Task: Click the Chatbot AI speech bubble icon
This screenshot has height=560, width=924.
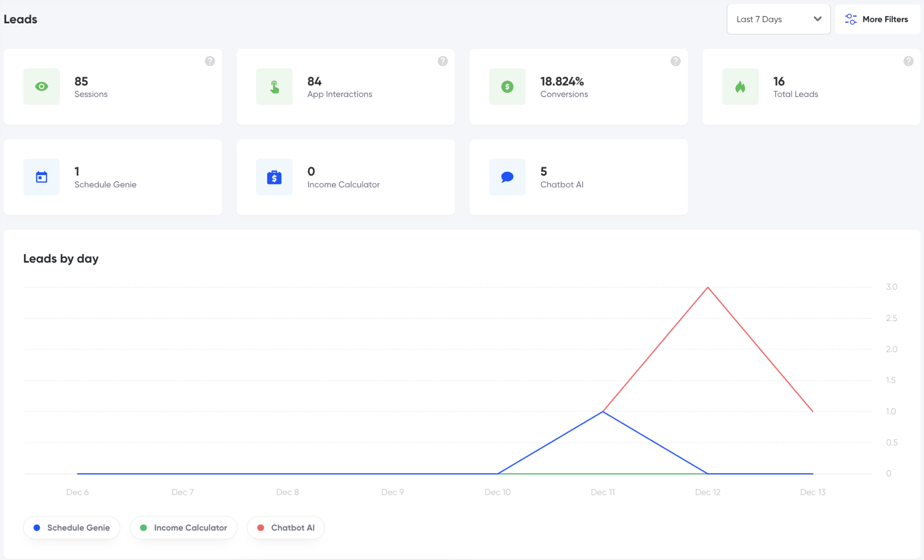Action: click(x=507, y=177)
